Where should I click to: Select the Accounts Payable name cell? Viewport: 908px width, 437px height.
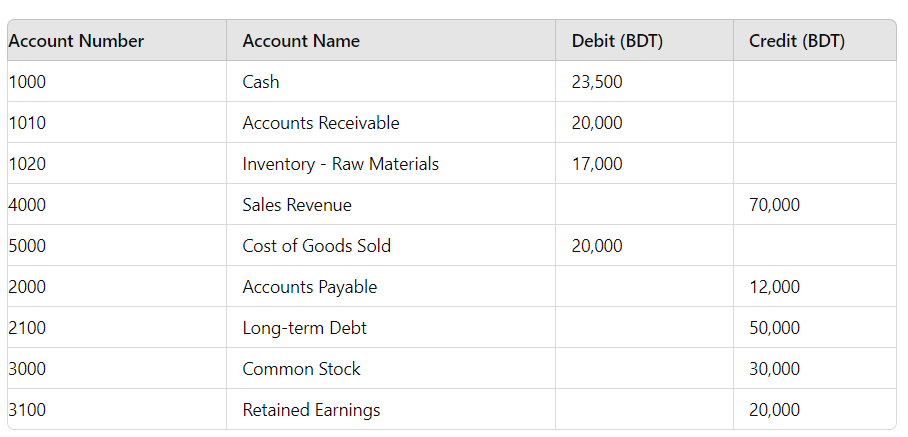[x=310, y=287]
